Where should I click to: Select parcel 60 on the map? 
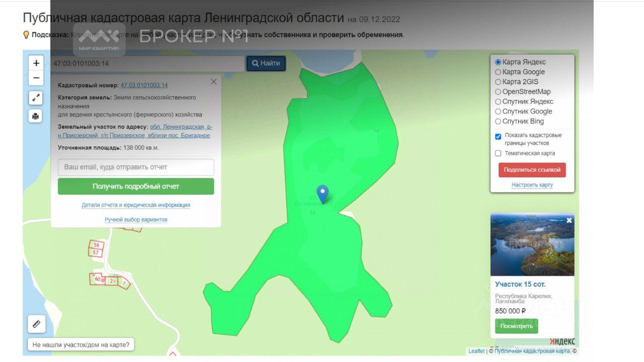[x=97, y=279]
